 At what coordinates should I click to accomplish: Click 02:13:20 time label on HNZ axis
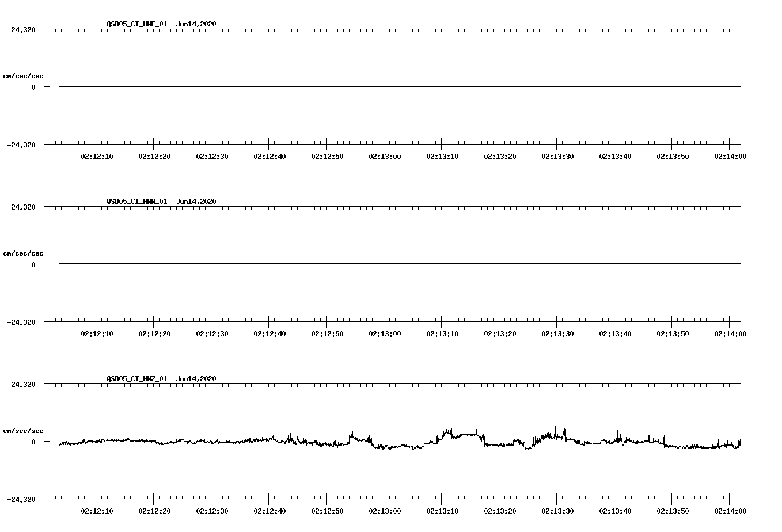pyautogui.click(x=500, y=511)
